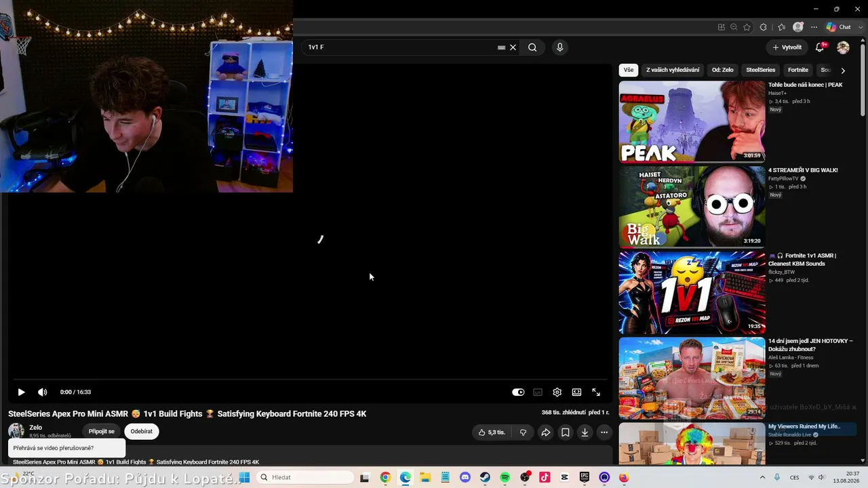The image size is (868, 488).
Task: Download the video using the download icon
Action: tap(585, 432)
